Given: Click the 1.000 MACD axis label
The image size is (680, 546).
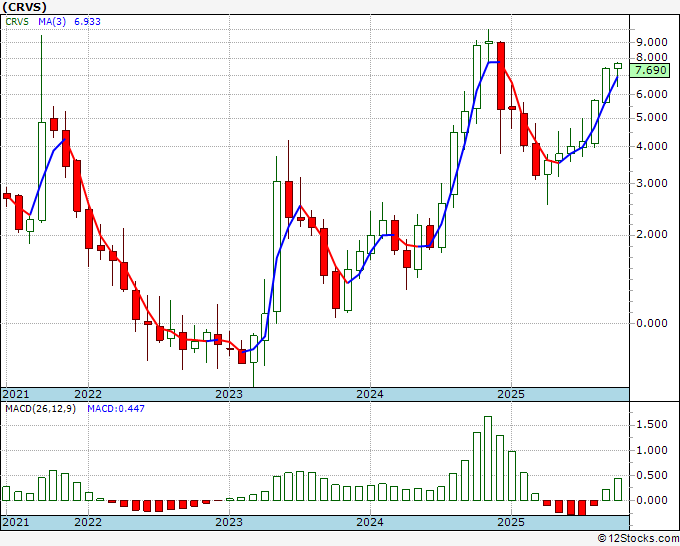Looking at the screenshot, I should coord(651,450).
